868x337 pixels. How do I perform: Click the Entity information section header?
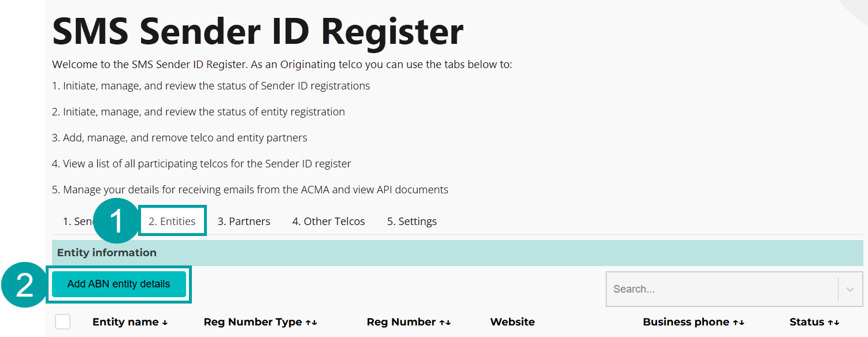pos(106,252)
